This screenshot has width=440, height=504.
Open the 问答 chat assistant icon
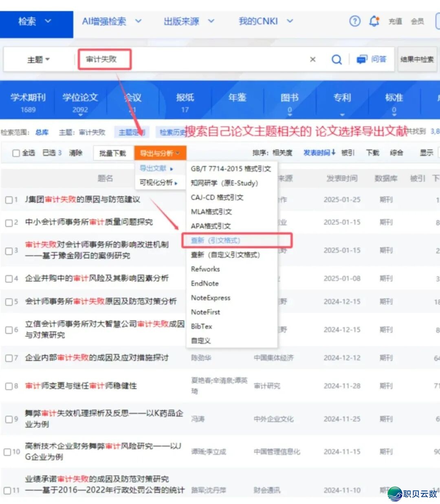point(362,59)
